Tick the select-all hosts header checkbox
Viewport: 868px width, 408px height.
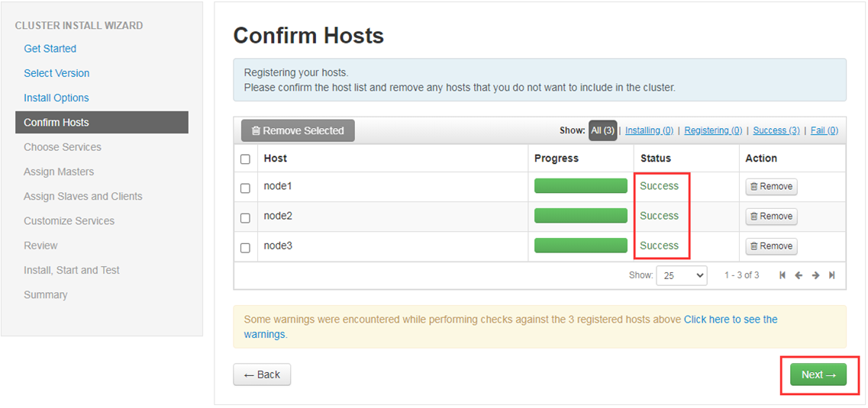[x=245, y=159]
